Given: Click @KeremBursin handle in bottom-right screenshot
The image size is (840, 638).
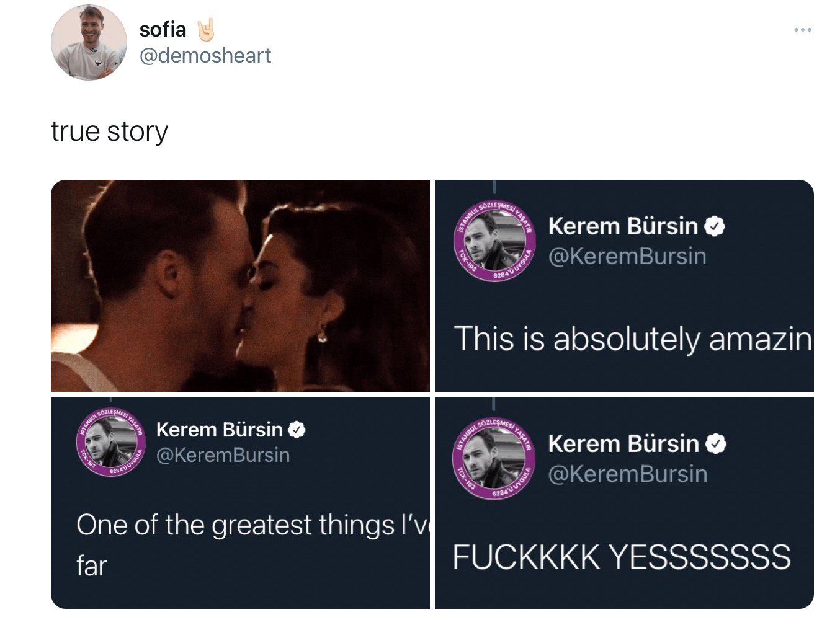Looking at the screenshot, I should (x=627, y=474).
